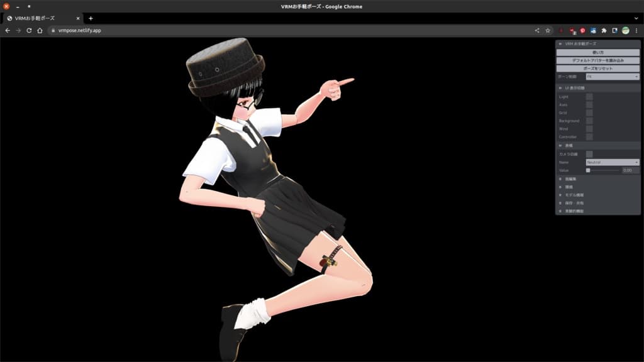Screen dimensions: 644x362
Task: Open Chrome's three-dot menu
Action: click(636, 30)
